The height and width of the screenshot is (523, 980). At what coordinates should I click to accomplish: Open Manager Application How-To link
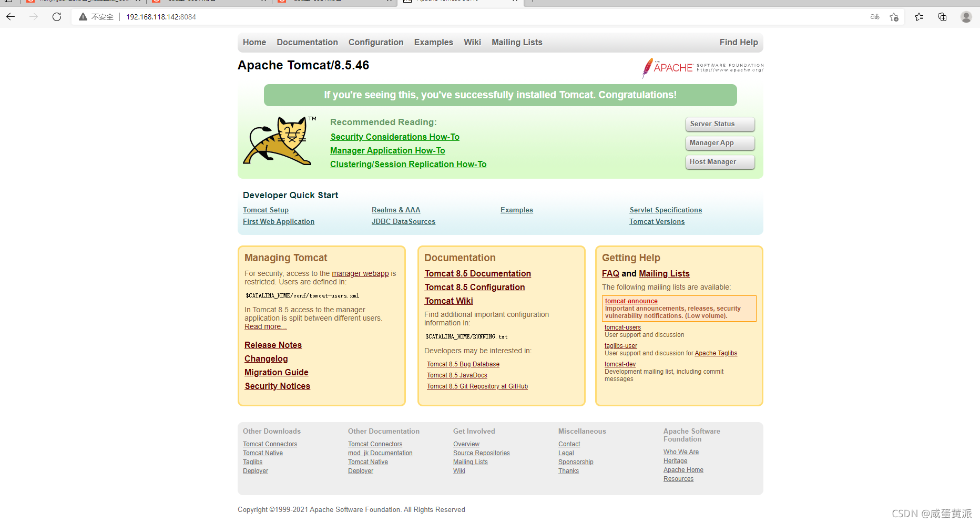point(387,150)
